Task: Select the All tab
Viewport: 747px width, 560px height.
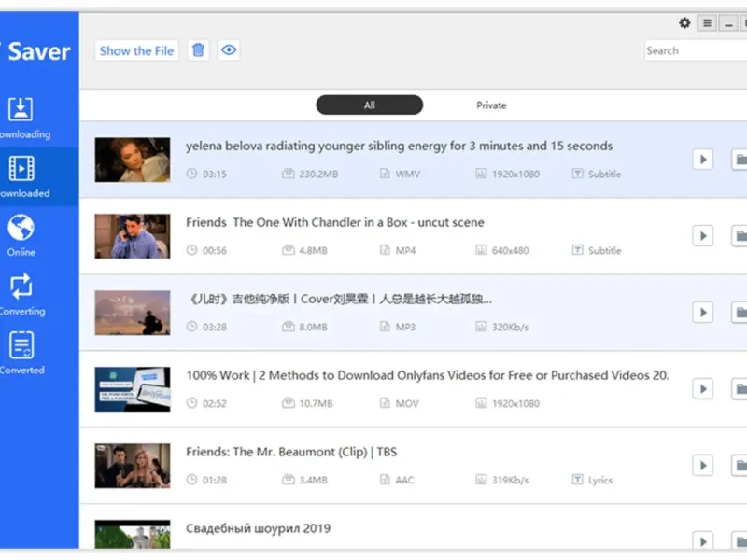Action: (x=369, y=105)
